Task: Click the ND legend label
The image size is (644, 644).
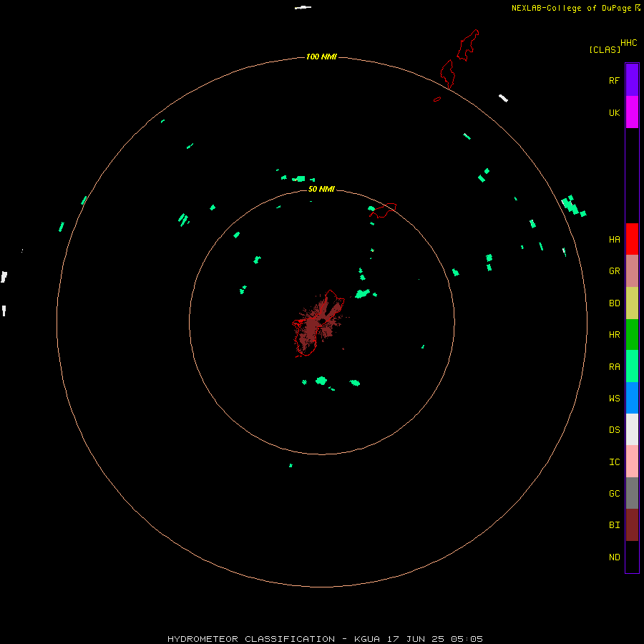Action: coord(614,557)
